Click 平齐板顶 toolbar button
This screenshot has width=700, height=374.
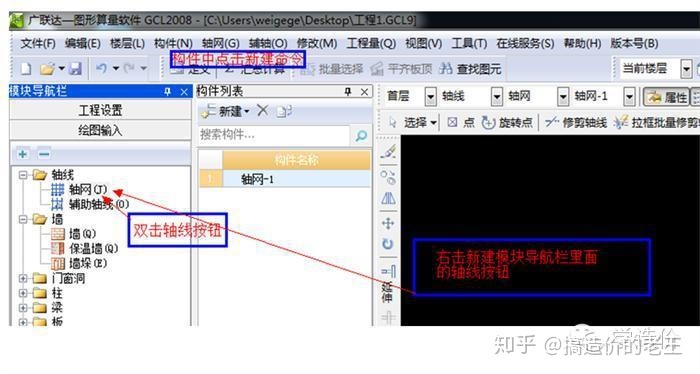(401, 69)
